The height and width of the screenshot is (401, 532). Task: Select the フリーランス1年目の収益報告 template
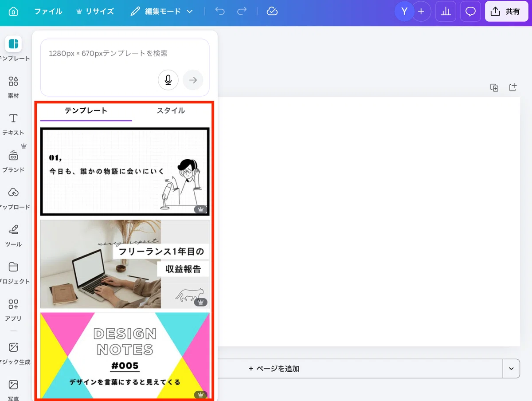[x=125, y=264]
